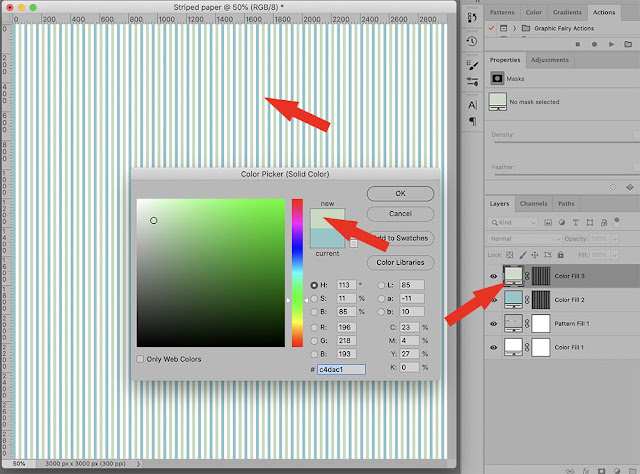640x474 pixels.
Task: Click the record action button
Action: tap(594, 44)
